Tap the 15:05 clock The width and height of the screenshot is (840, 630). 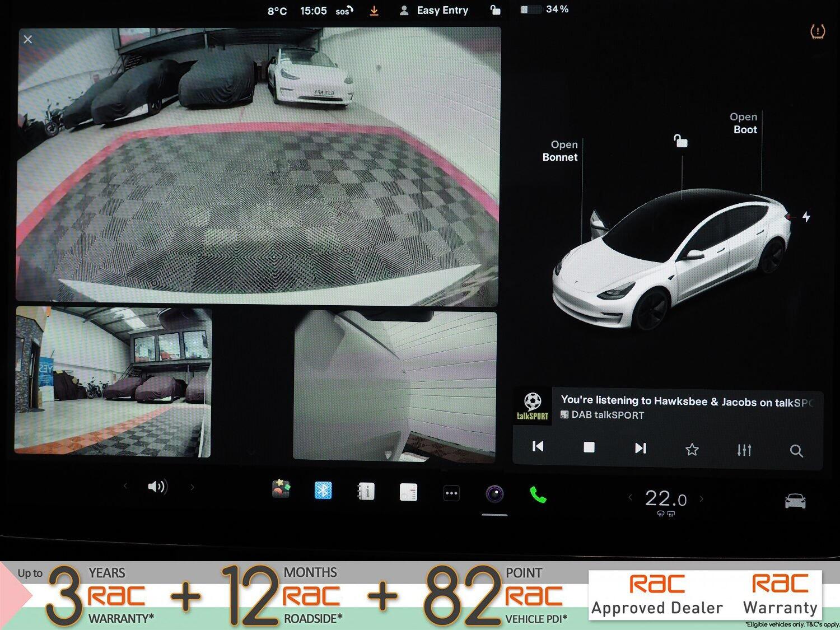tap(313, 11)
